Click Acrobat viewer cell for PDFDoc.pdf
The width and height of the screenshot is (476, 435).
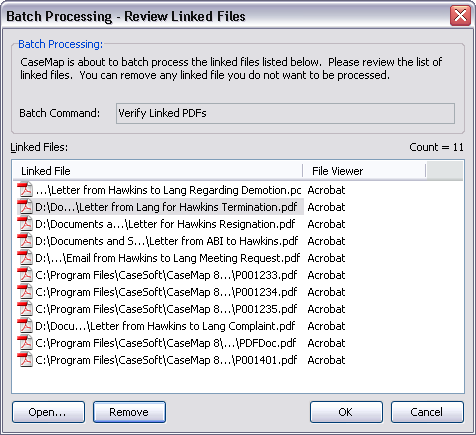(326, 343)
